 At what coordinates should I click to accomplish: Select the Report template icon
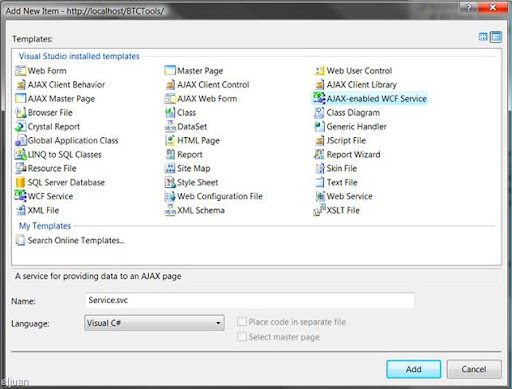170,154
